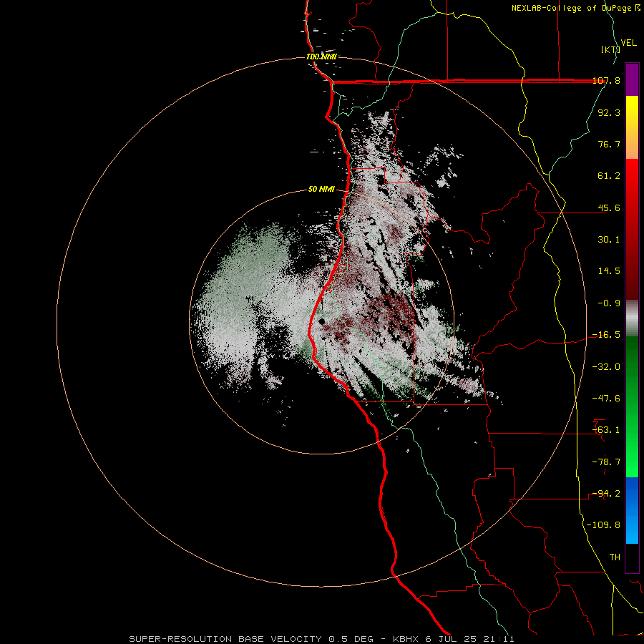Click the -16.5 velocity scale value

click(606, 335)
